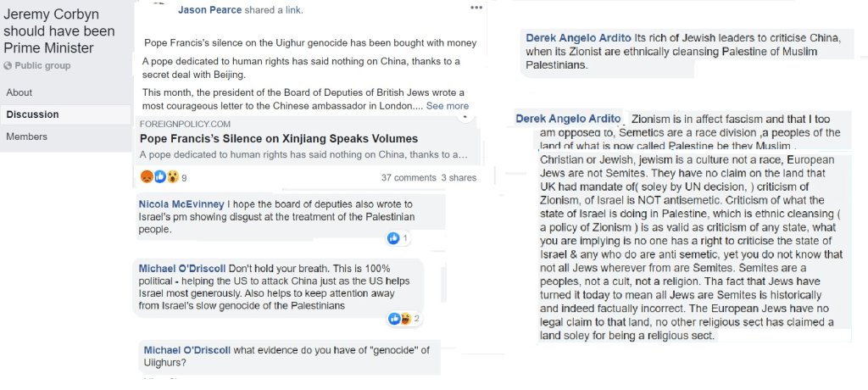Screen dimensions: 868x390
Task: Click the wow reaction icon under the post
Action: tap(172, 177)
